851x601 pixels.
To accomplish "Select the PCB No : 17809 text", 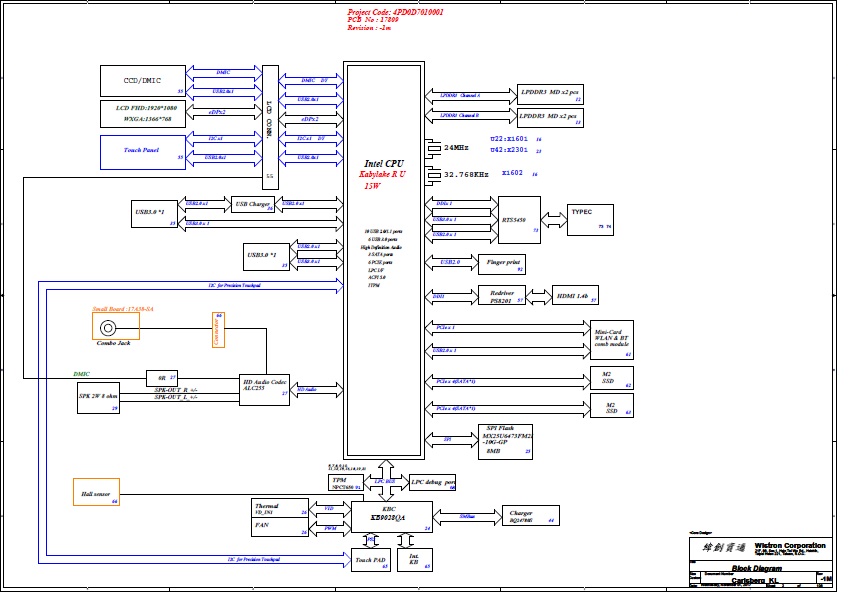I will [x=373, y=20].
